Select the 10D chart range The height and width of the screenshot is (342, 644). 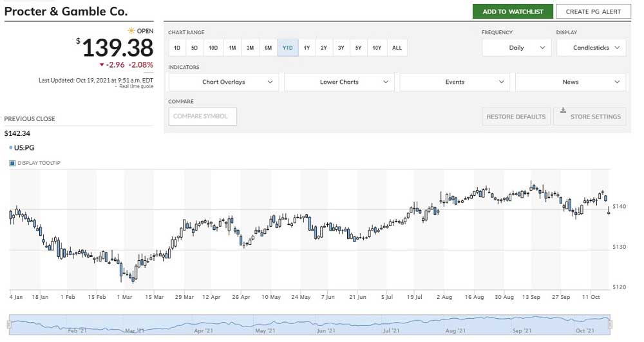[x=213, y=48]
